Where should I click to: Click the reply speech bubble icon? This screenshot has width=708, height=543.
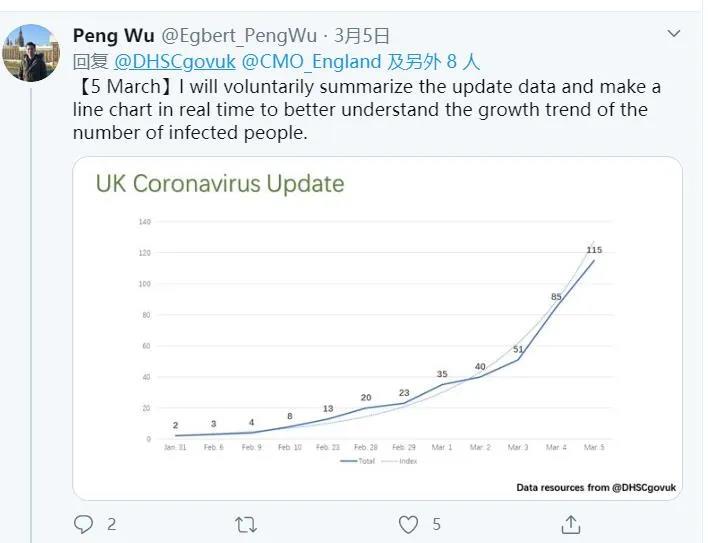84,524
